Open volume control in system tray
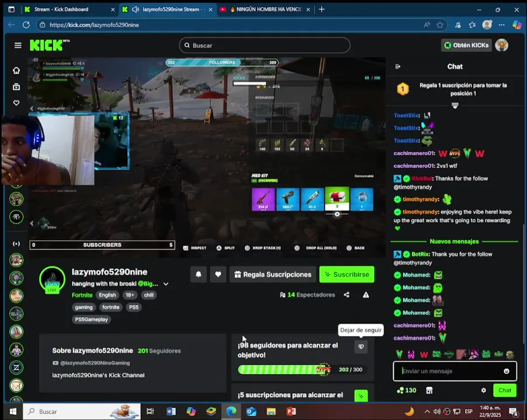 coord(437,411)
